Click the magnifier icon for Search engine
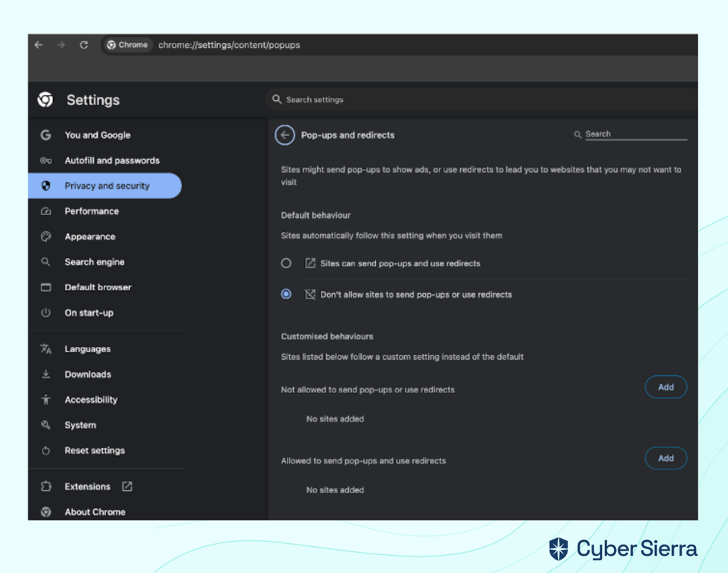728x573 pixels. [x=45, y=262]
